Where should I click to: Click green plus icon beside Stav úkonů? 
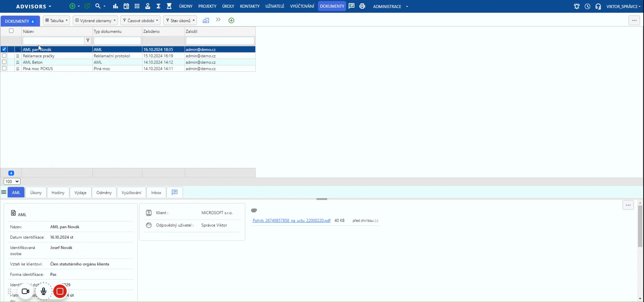(231, 20)
